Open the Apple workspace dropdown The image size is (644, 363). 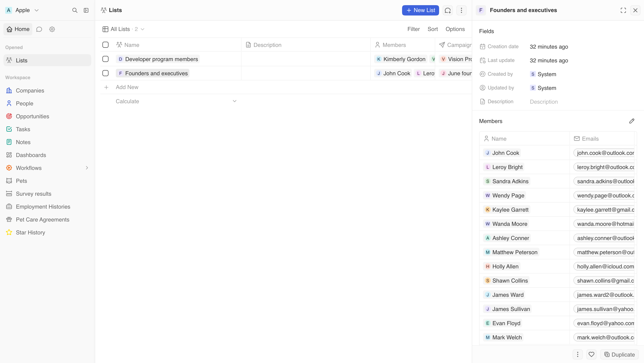[x=22, y=10]
